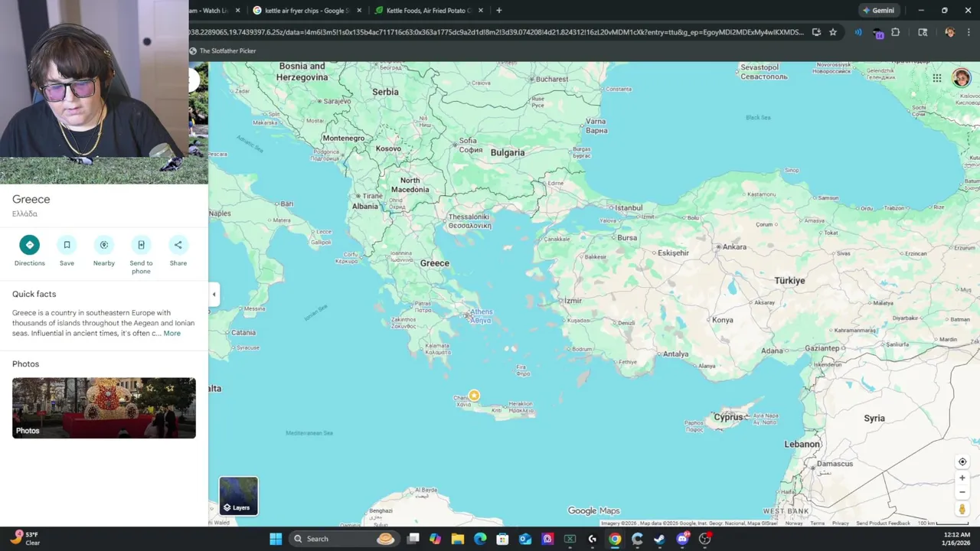This screenshot has width=980, height=551.
Task: Open the map Layers switcher
Action: 239,496
